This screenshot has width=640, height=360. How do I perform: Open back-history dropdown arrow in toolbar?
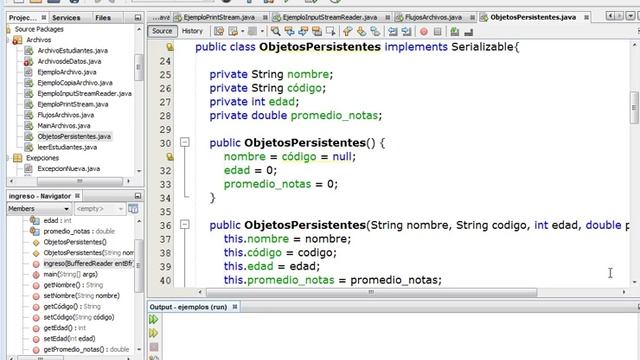click(x=242, y=31)
